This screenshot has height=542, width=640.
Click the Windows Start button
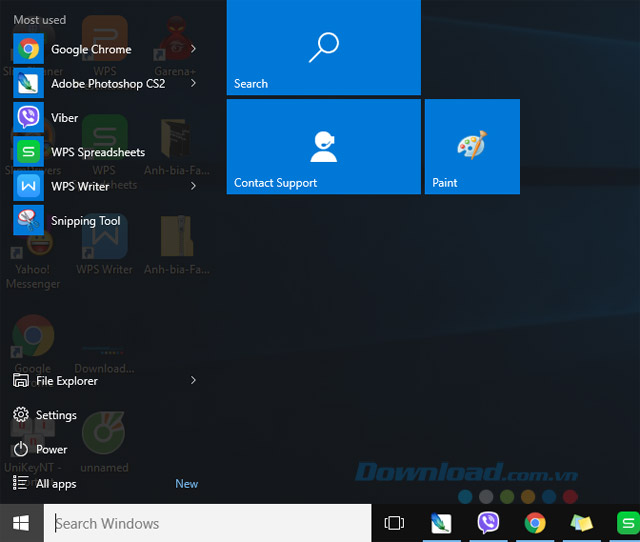(x=21, y=523)
